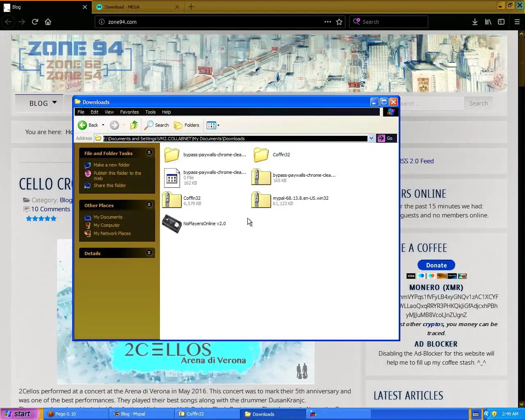Image resolution: width=525 pixels, height=420 pixels.
Task: Open the 10 Comments link
Action: 50,209
